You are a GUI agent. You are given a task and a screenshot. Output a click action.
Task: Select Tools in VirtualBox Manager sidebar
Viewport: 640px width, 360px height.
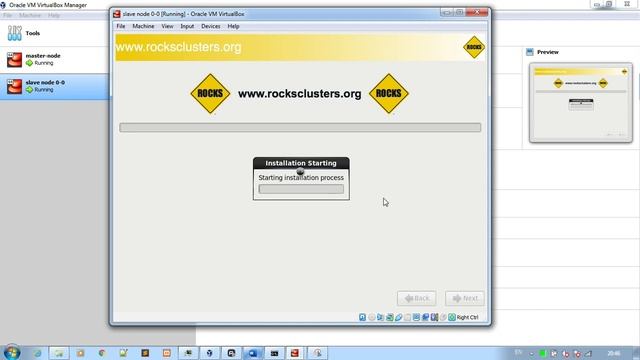coord(55,33)
